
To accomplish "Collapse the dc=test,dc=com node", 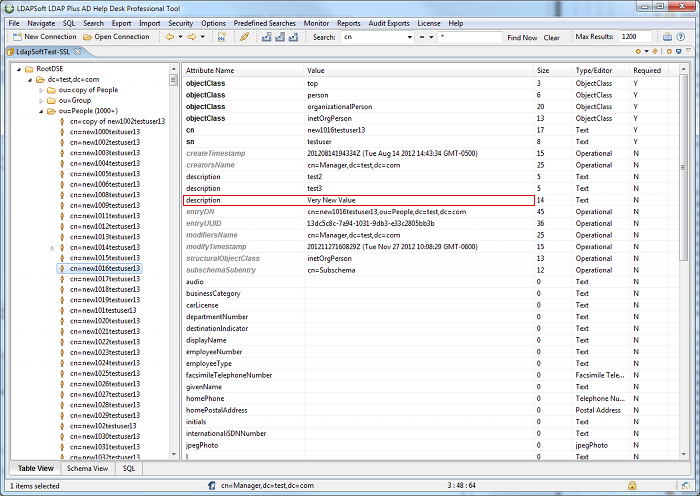I will 30,80.
